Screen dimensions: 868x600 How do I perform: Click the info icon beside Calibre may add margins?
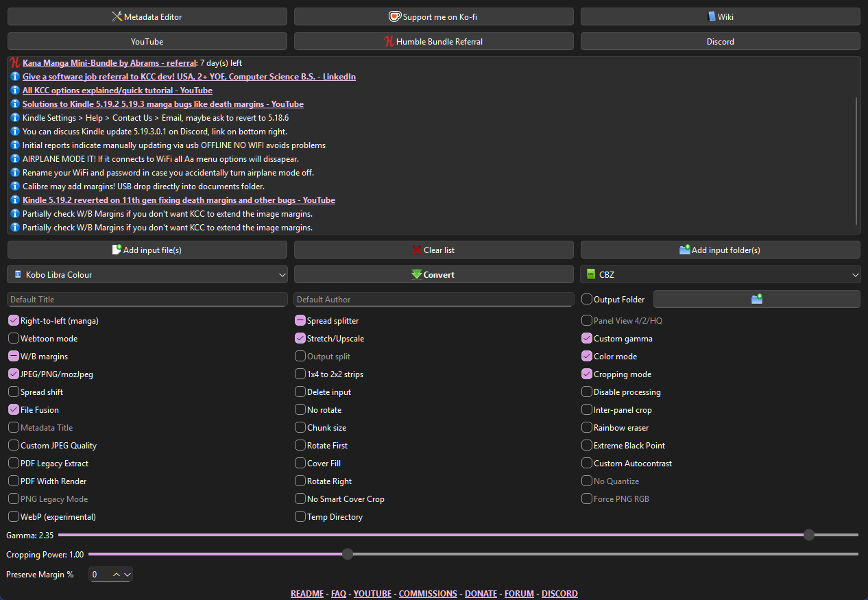(x=15, y=186)
